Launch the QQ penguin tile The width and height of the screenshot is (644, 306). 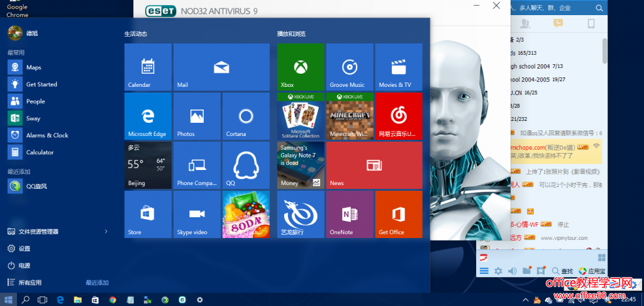246,165
